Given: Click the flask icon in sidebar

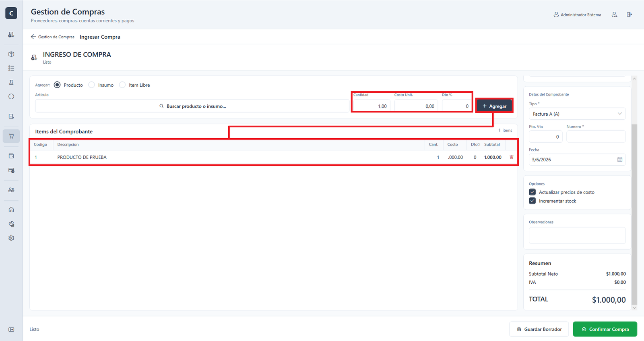Looking at the screenshot, I should pos(11,82).
